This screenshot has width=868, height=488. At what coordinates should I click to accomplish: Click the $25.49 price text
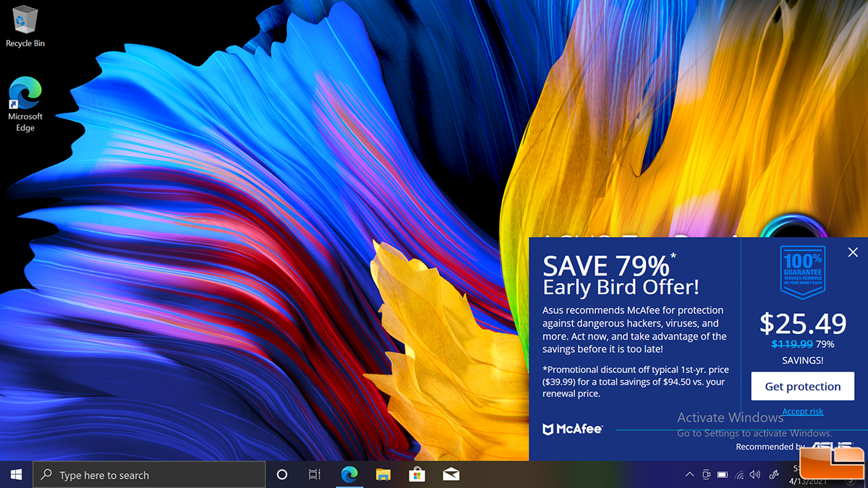click(x=803, y=323)
